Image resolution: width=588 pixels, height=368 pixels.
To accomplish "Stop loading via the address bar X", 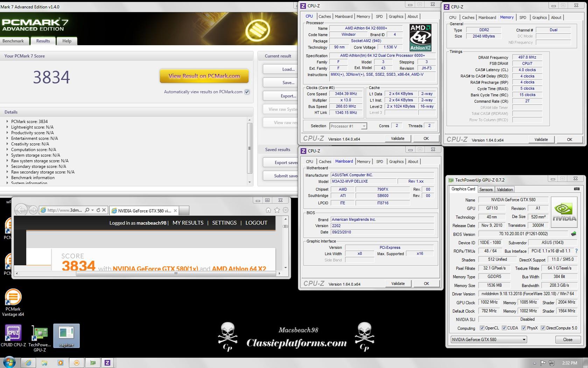I will click(104, 210).
